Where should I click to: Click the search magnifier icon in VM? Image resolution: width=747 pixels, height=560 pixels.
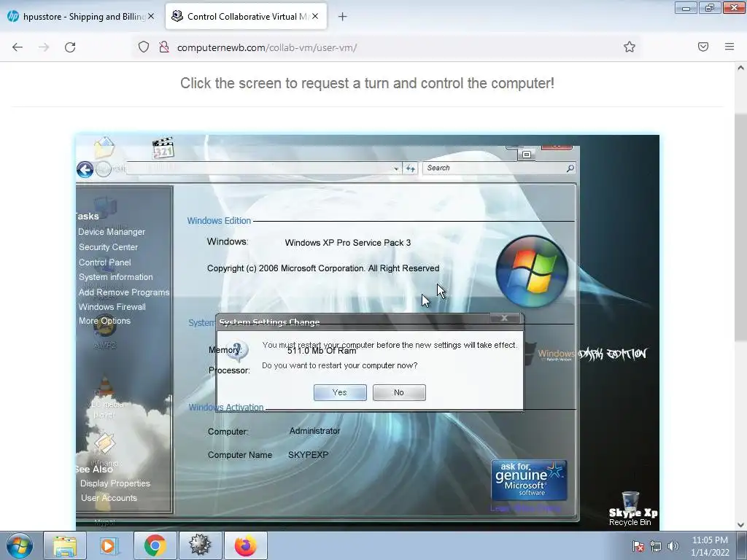click(570, 168)
